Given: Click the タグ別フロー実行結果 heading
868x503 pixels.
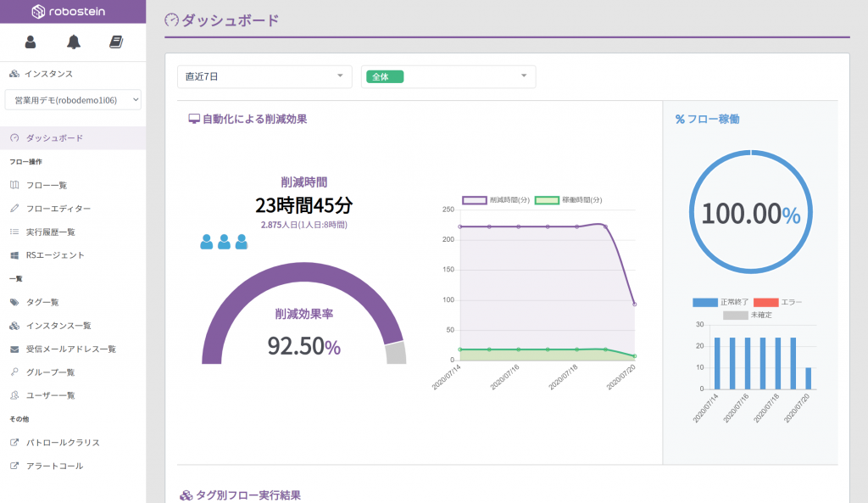Looking at the screenshot, I should pos(248,495).
